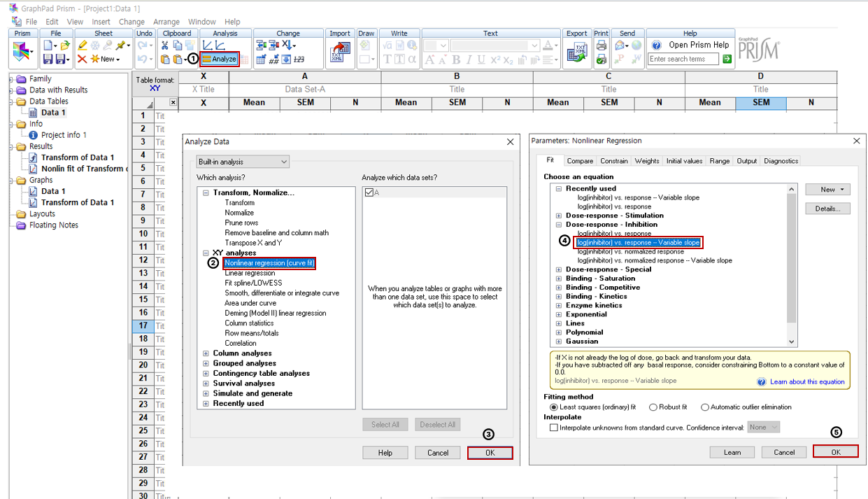
Task: Switch to the Compare tab
Action: [x=580, y=161]
